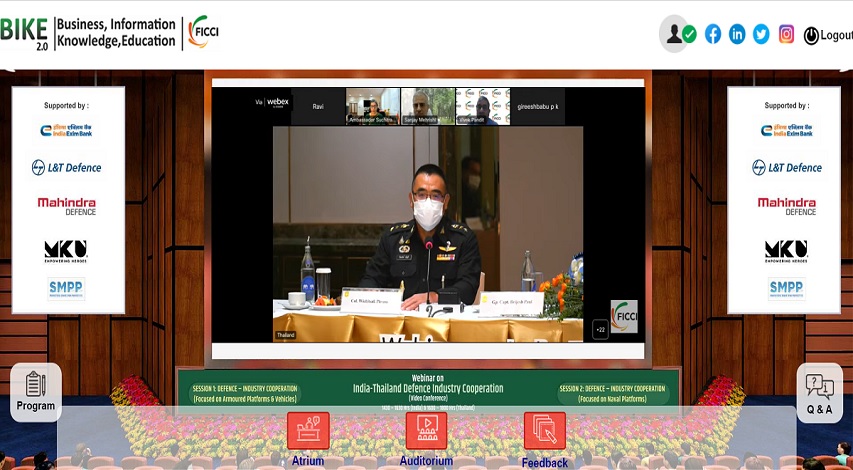Click the FICCI watermark logo in video

tap(624, 317)
